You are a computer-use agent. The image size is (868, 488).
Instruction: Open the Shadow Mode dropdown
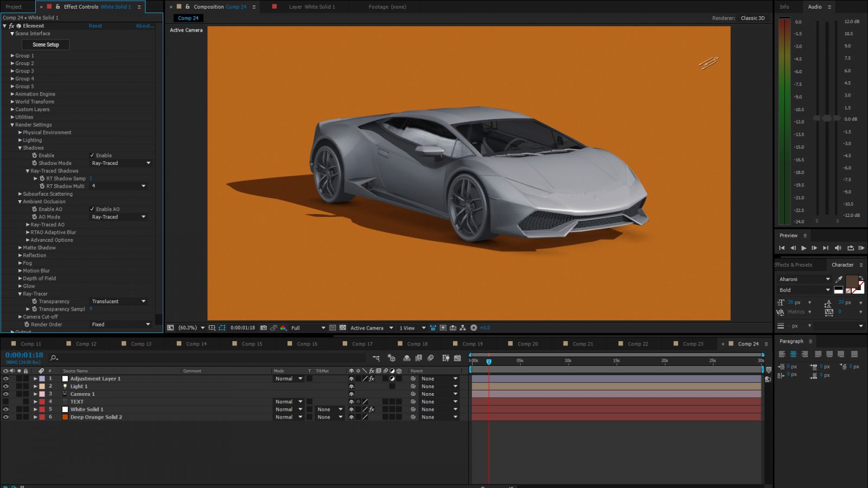(120, 163)
